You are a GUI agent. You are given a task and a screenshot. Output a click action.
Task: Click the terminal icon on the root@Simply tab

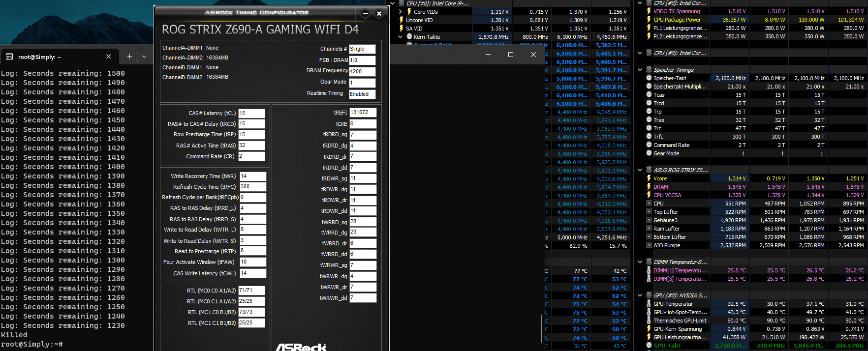tap(9, 57)
